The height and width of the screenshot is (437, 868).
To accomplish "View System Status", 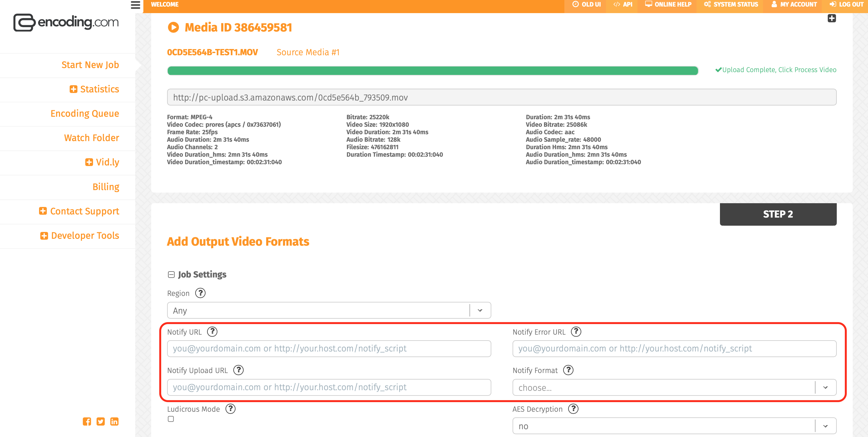I will pyautogui.click(x=731, y=4).
